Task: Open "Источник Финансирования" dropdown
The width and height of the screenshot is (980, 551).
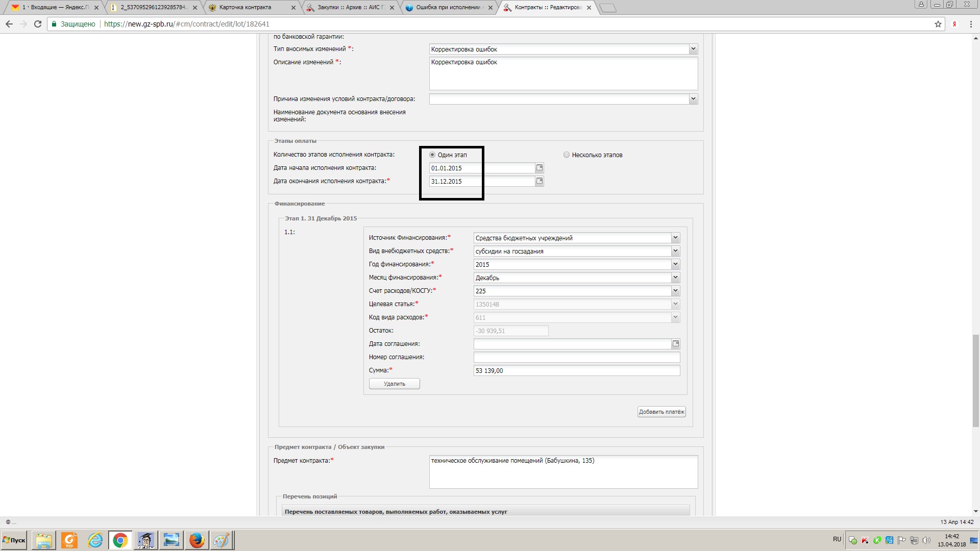Action: (x=675, y=238)
